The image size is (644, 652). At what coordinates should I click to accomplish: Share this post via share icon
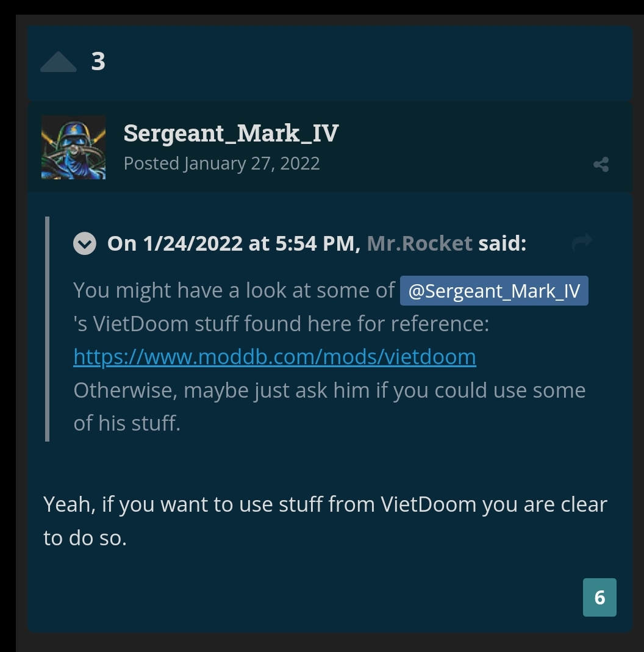pos(601,164)
